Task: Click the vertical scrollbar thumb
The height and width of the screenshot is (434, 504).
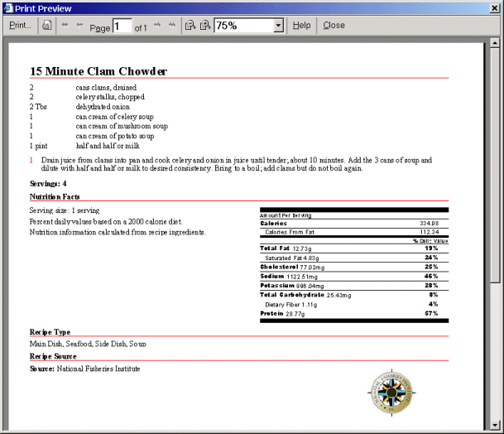Action: [x=495, y=166]
